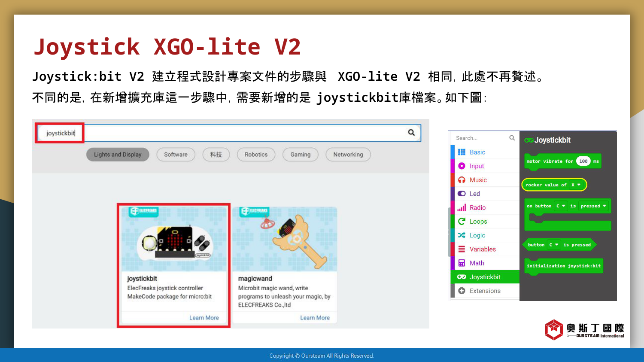Viewport: 644px width, 362px height.
Task: Click the Basic category grid icon
Action: (x=462, y=152)
